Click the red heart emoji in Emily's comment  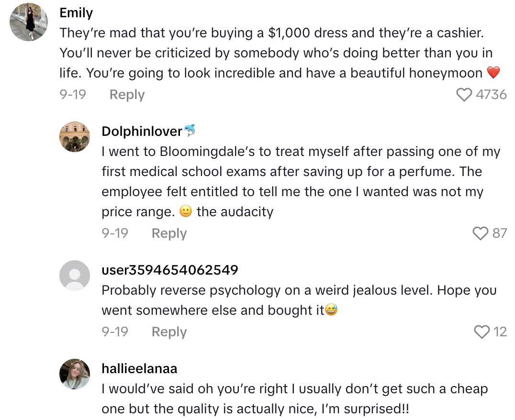point(493,73)
